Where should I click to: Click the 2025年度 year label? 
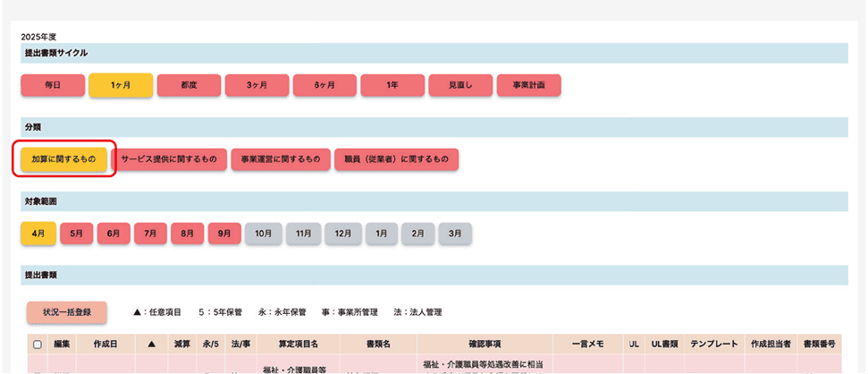pos(38,37)
